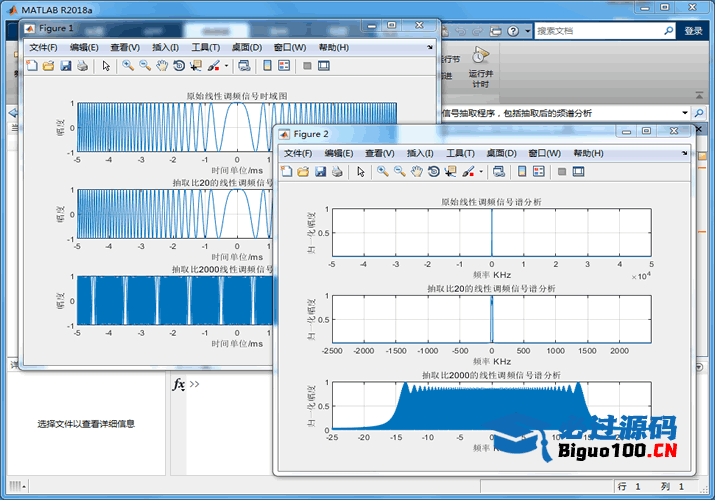Open Brush color dropdown in Figure 1 toolbar

tap(227, 66)
